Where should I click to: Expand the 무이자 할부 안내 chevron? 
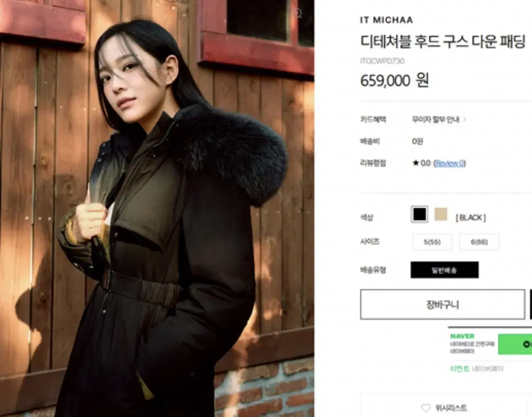[x=465, y=120]
